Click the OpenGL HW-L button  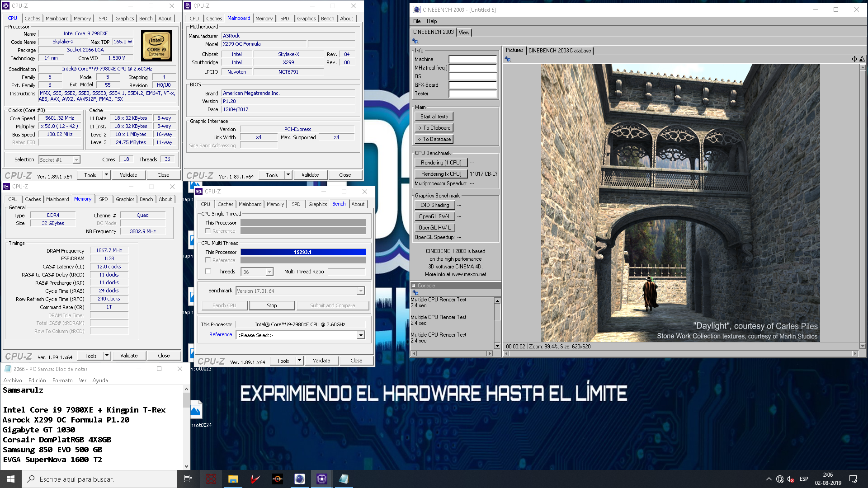click(435, 228)
